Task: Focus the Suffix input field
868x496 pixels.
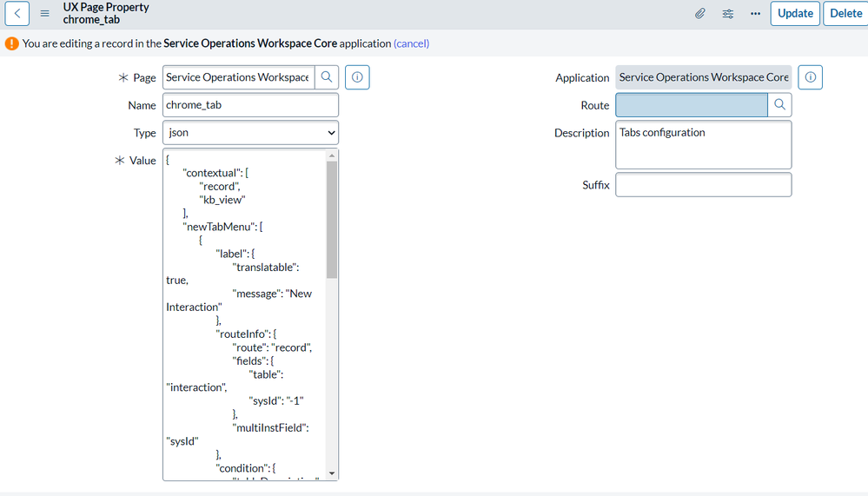Action: tap(703, 184)
